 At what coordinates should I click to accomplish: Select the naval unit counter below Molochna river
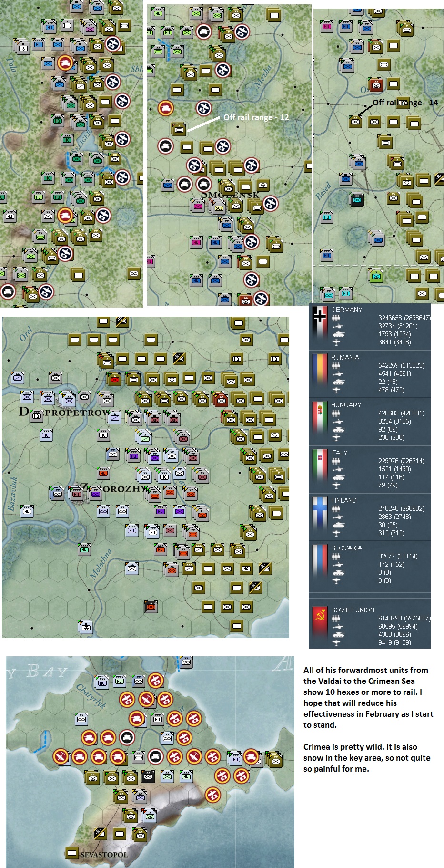pyautogui.click(x=85, y=626)
